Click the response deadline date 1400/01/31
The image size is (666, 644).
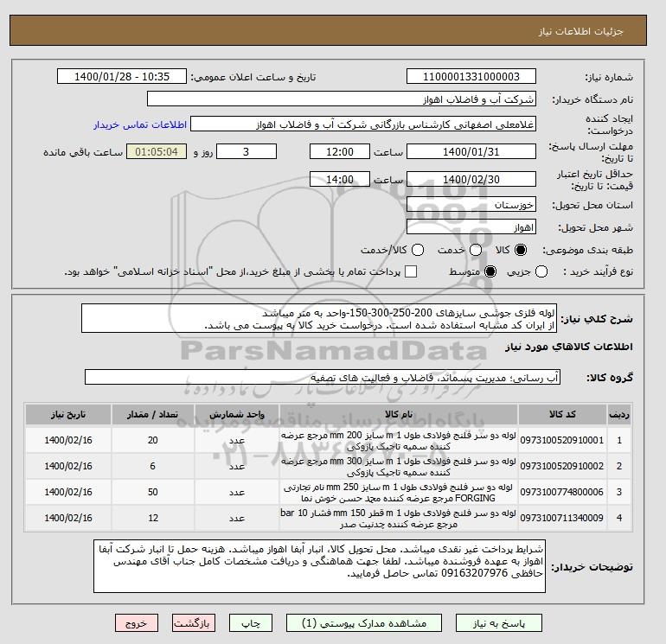471,151
